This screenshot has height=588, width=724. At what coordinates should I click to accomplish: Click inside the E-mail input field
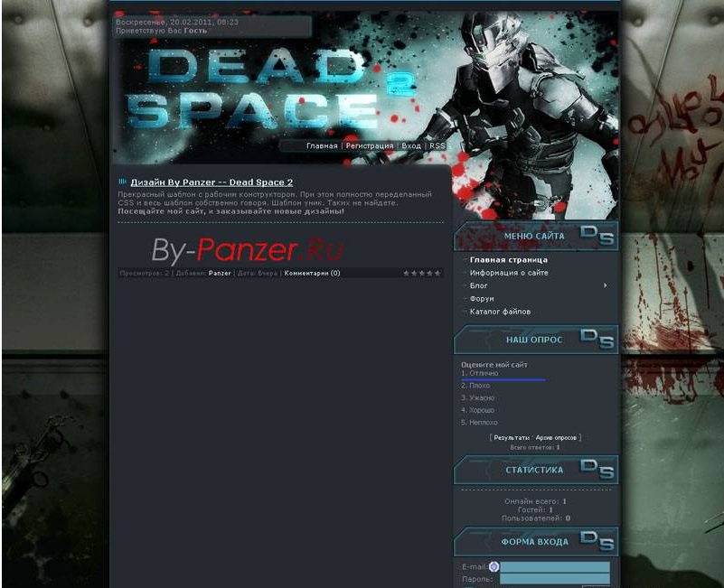(556, 565)
